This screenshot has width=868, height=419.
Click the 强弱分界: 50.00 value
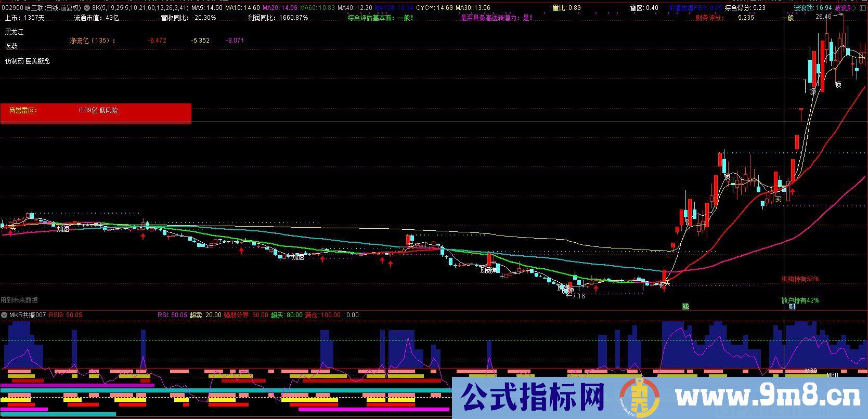coord(246,315)
